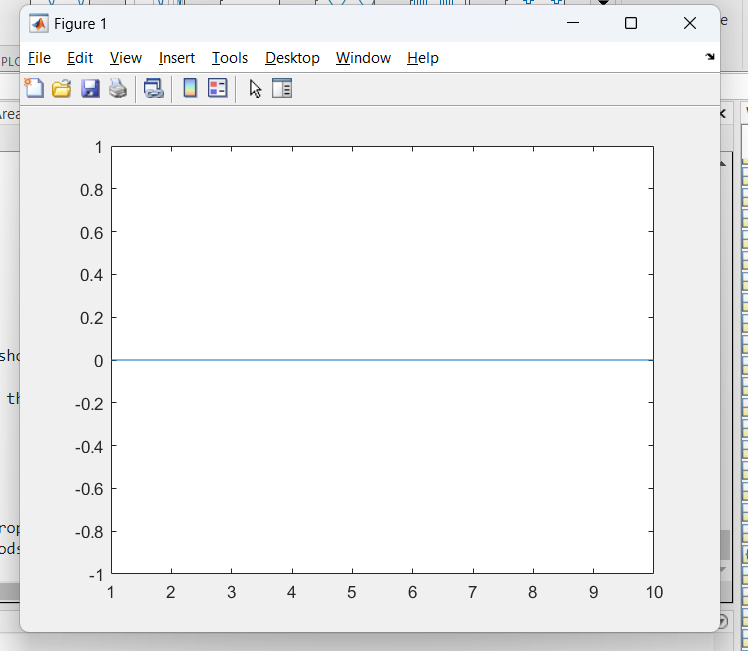This screenshot has height=651, width=748.
Task: Click the y-axis label 0.2
Action: click(x=92, y=318)
